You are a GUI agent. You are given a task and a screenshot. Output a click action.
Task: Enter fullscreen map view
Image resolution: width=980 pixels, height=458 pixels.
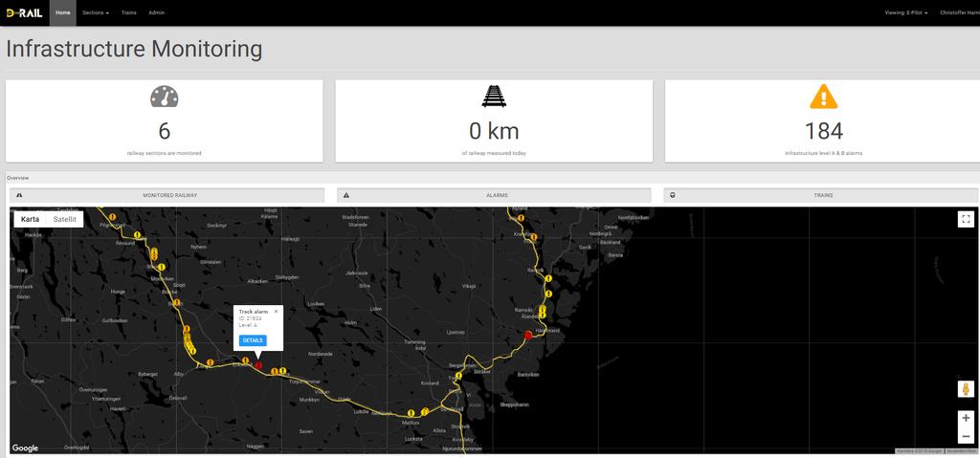[x=966, y=219]
